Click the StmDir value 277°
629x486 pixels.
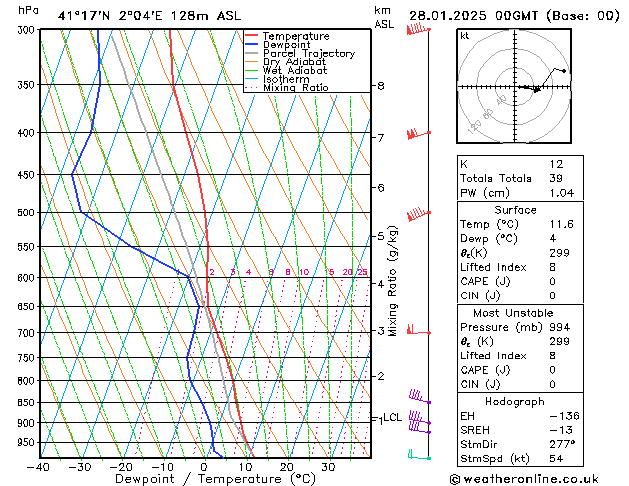point(562,445)
